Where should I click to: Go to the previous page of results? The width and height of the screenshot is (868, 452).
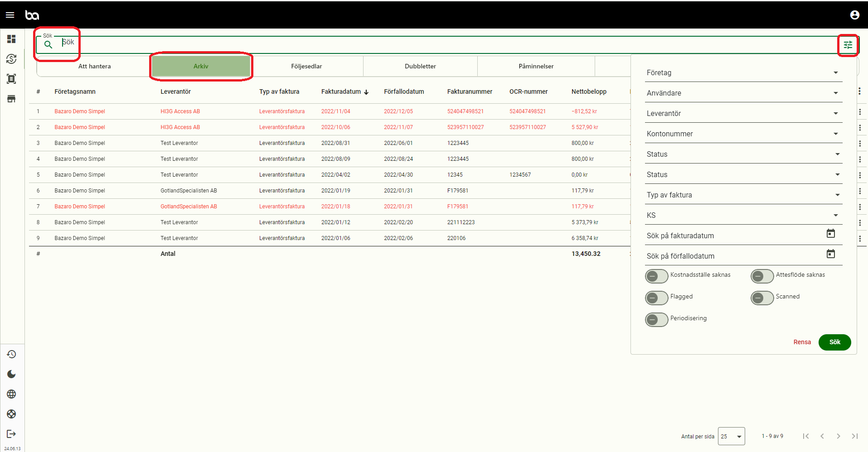point(822,436)
